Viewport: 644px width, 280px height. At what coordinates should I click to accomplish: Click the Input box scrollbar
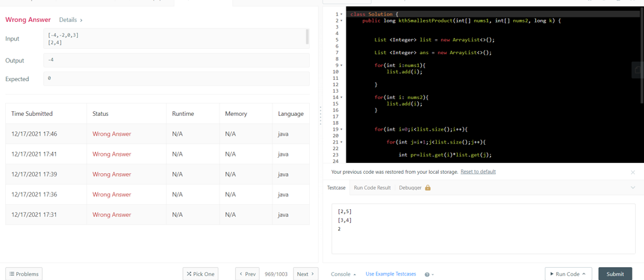308,37
